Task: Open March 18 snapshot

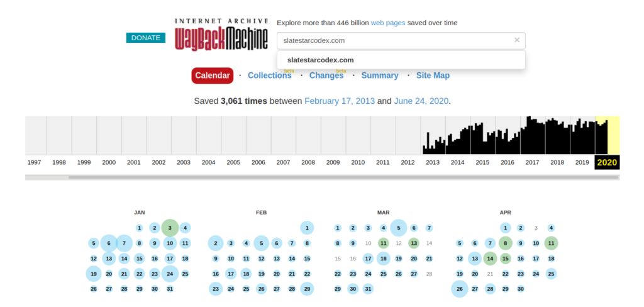Action: (383, 259)
